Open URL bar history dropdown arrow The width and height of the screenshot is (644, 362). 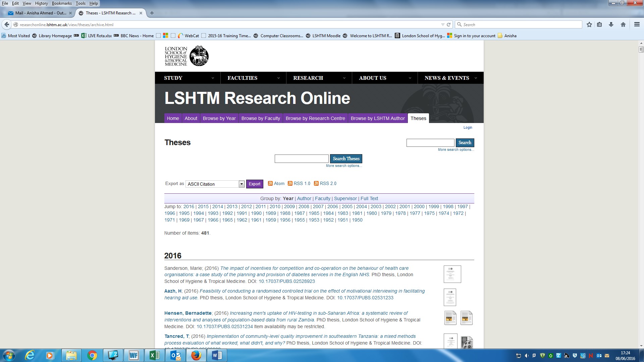tap(442, 24)
